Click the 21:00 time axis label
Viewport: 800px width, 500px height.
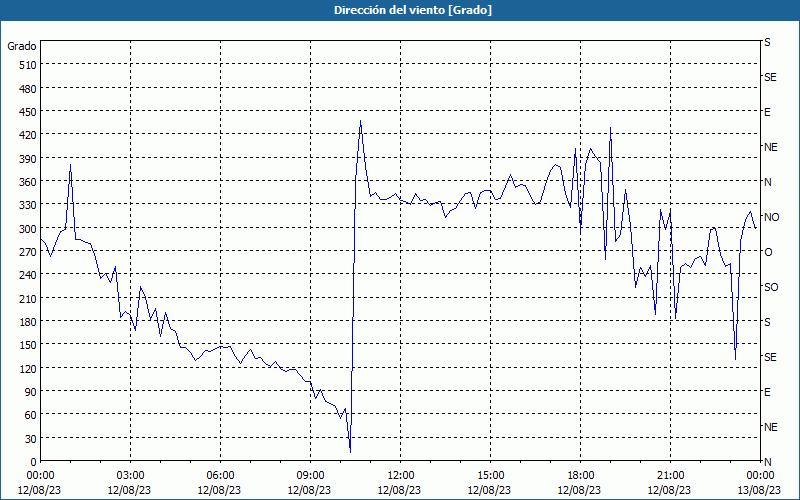pyautogui.click(x=670, y=476)
